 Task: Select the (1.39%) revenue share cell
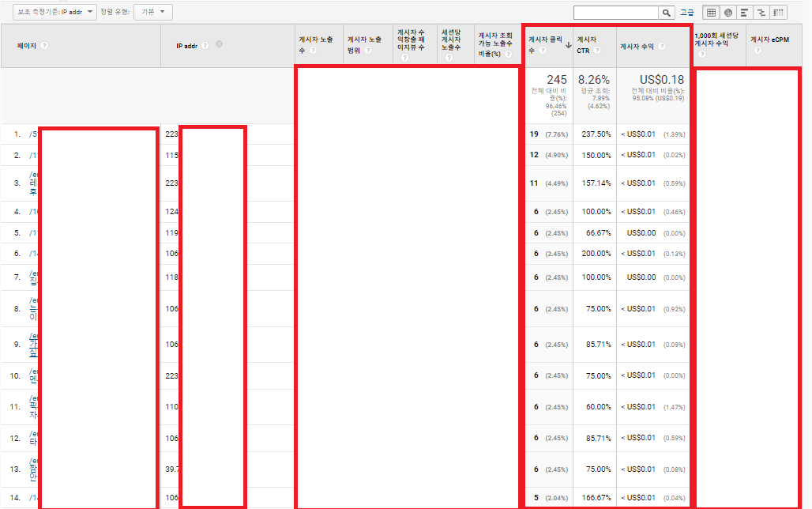coord(675,134)
